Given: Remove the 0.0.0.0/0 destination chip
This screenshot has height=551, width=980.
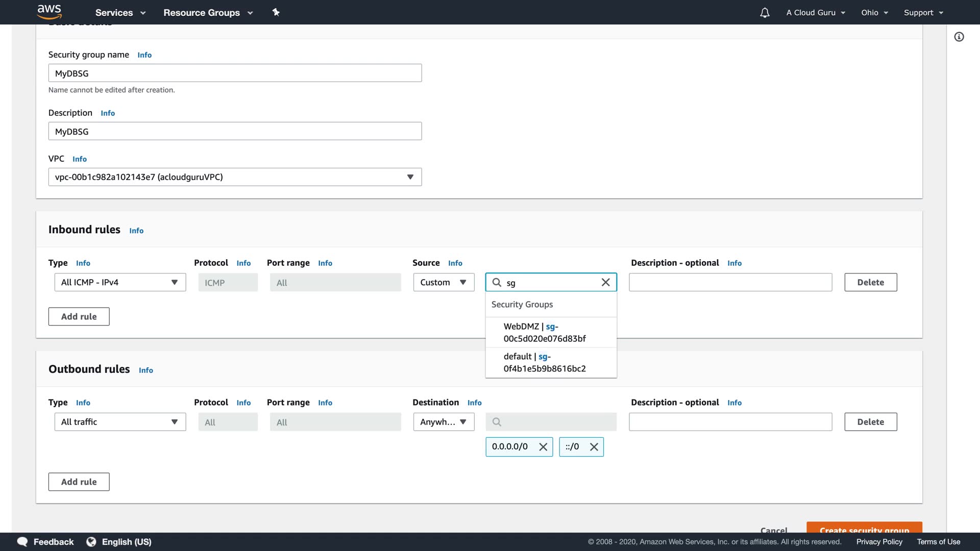Looking at the screenshot, I should pos(543,447).
